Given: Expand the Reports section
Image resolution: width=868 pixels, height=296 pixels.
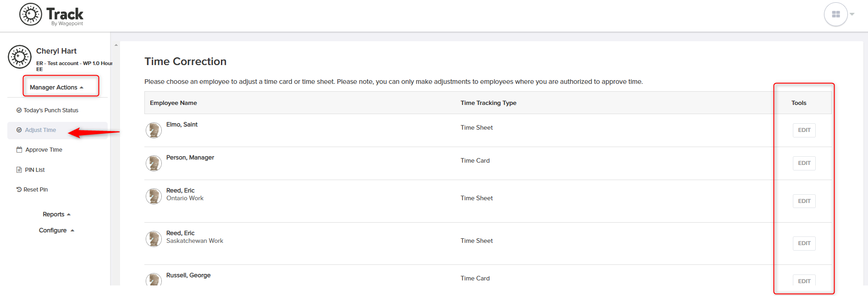Looking at the screenshot, I should click(57, 214).
